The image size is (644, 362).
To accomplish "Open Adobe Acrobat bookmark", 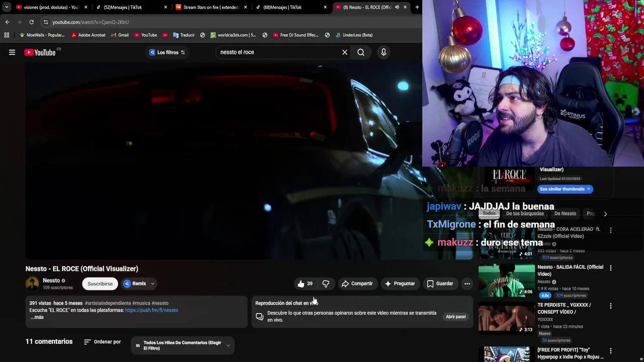I will [88, 35].
